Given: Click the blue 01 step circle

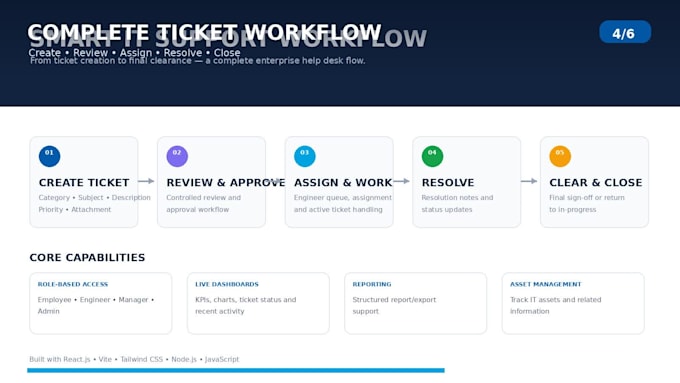Looking at the screenshot, I should [49, 156].
